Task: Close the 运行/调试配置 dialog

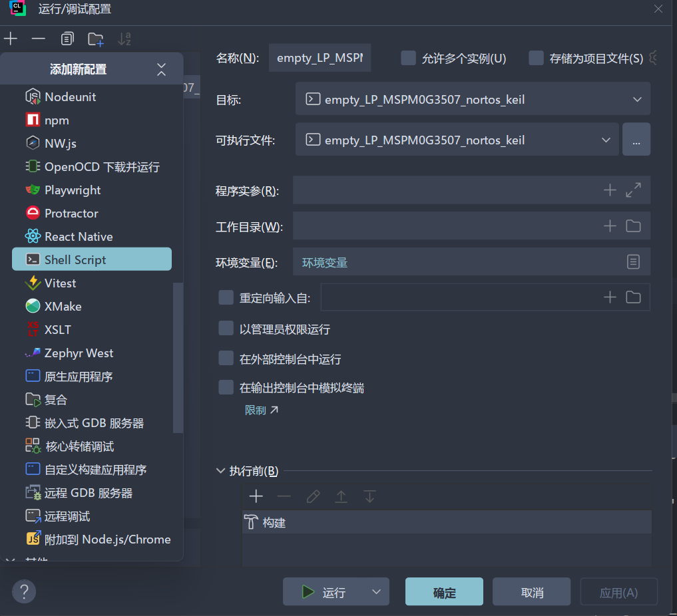Action: (658, 9)
